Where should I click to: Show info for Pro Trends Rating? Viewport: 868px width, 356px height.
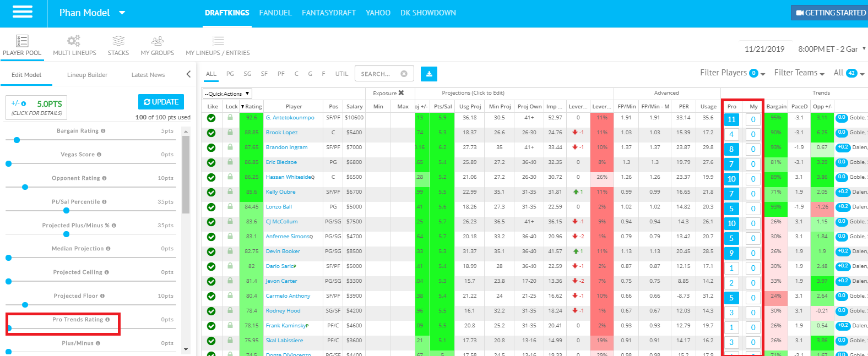coord(107,320)
